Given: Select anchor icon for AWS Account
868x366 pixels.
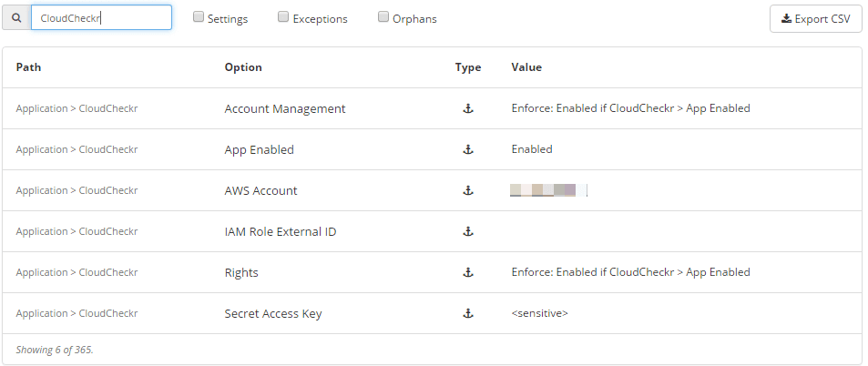Looking at the screenshot, I should pos(468,190).
